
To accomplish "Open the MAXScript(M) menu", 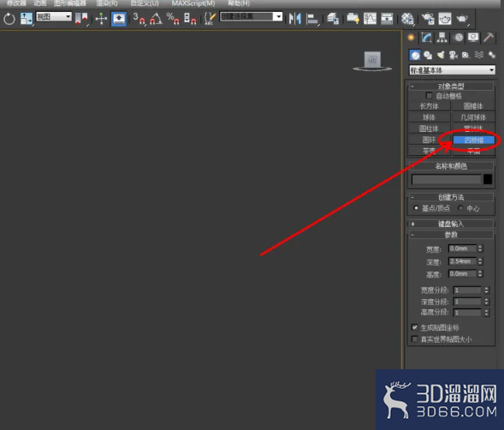I will coord(193,3).
